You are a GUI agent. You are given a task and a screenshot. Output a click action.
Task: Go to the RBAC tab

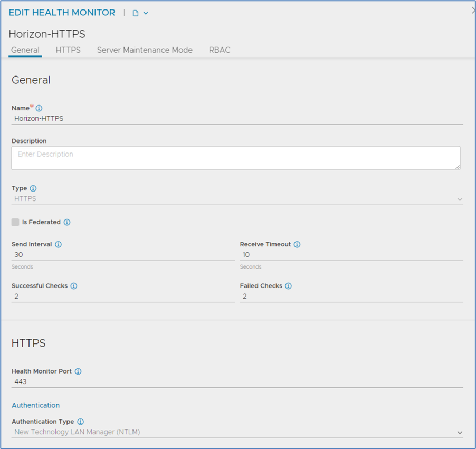tap(220, 50)
